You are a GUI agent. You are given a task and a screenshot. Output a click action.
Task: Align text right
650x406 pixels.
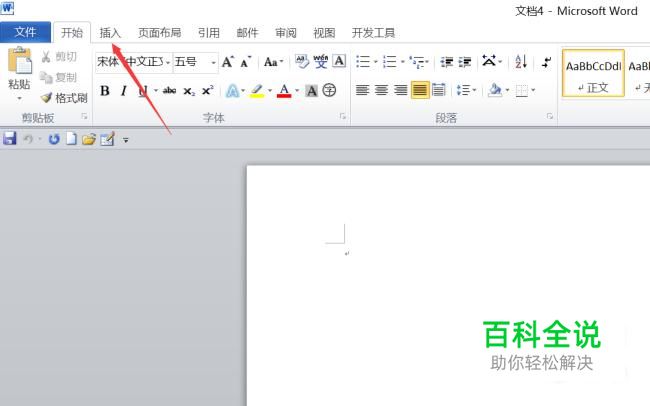pyautogui.click(x=400, y=90)
